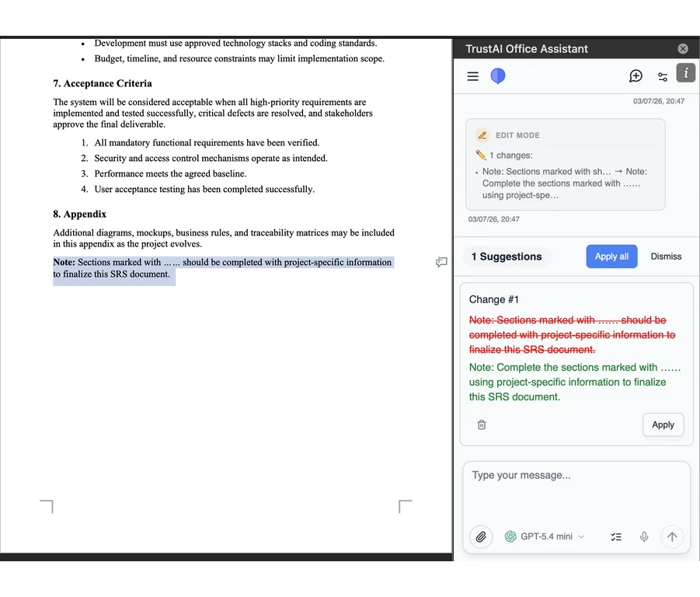This screenshot has height=597, width=700.
Task: Apply Change #1 only
Action: [x=663, y=424]
